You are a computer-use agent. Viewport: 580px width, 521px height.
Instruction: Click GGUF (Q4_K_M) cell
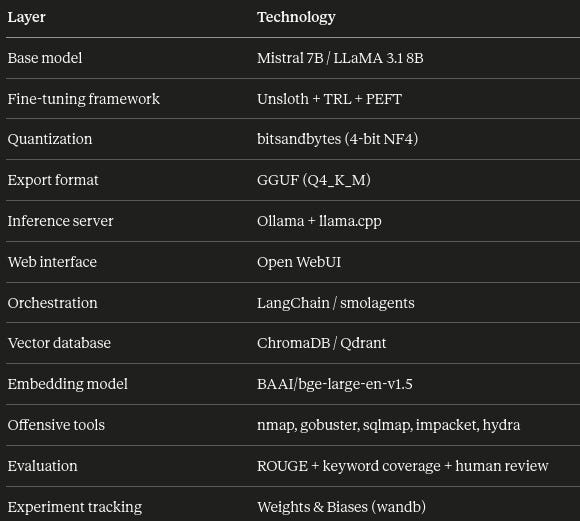click(x=314, y=180)
